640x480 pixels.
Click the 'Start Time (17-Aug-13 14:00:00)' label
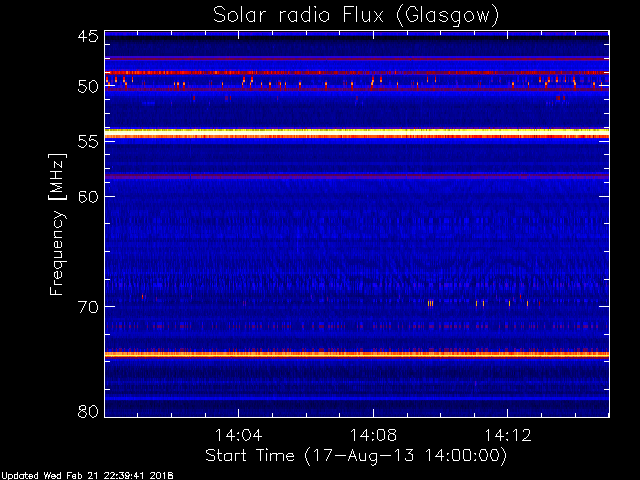(356, 456)
